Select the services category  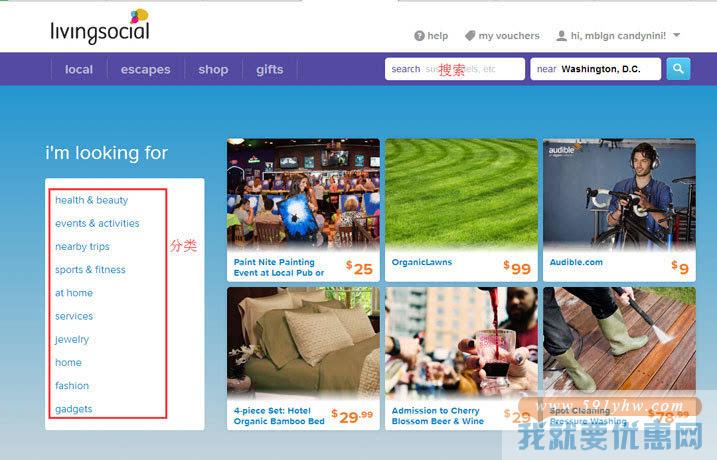coord(74,316)
